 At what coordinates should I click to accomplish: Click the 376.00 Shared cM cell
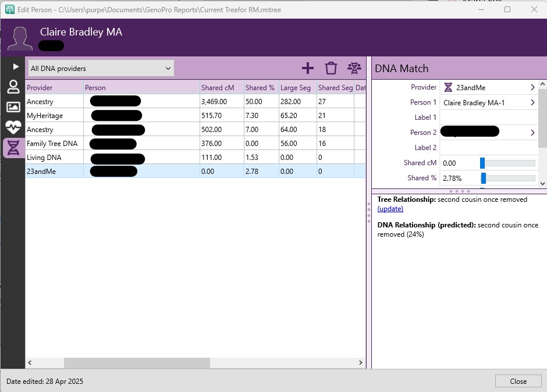coord(222,143)
